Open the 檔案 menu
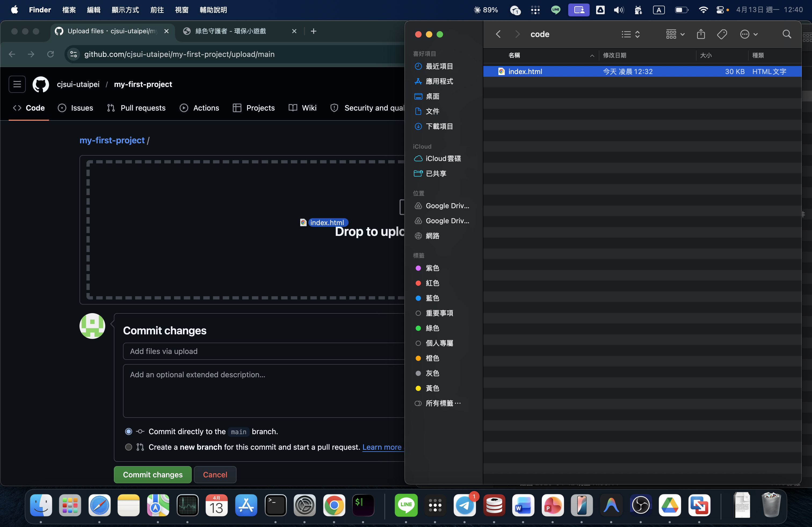The width and height of the screenshot is (812, 527). (69, 10)
